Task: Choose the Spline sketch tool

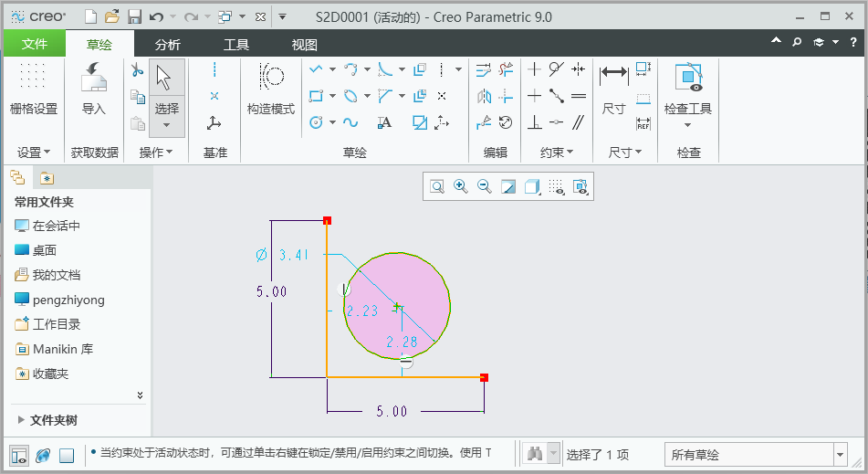Action: (x=350, y=122)
